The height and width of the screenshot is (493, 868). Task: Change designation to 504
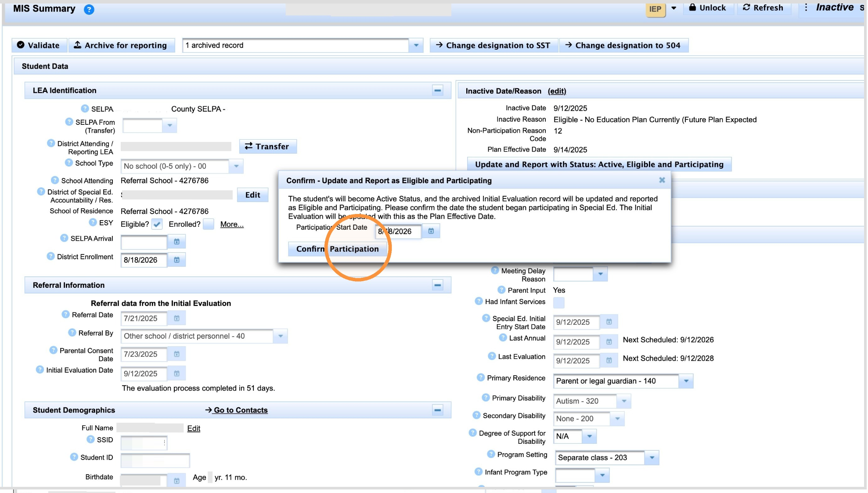pyautogui.click(x=623, y=45)
